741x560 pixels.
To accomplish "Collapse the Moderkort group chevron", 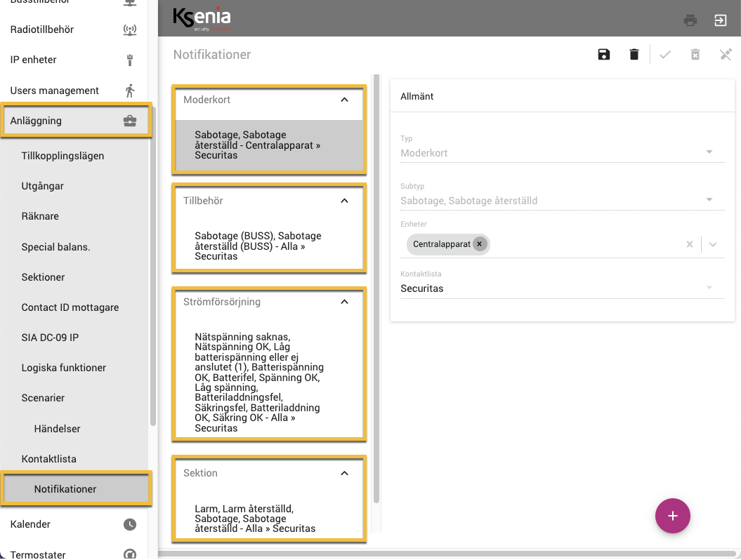I will point(344,100).
